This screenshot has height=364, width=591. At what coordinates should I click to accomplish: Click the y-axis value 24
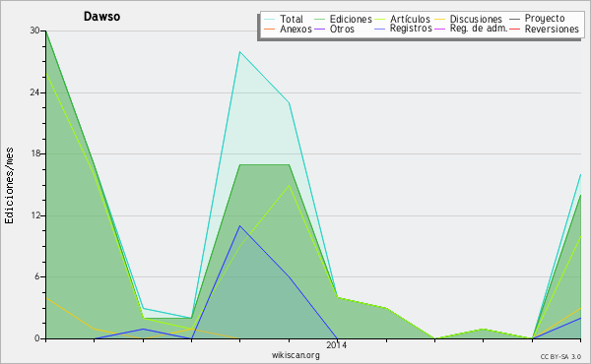35,92
